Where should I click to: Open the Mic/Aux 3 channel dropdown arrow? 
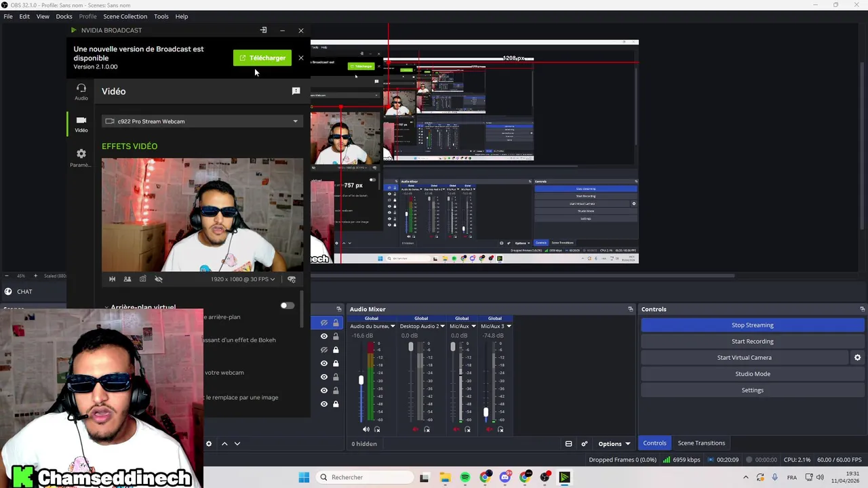[x=509, y=326]
